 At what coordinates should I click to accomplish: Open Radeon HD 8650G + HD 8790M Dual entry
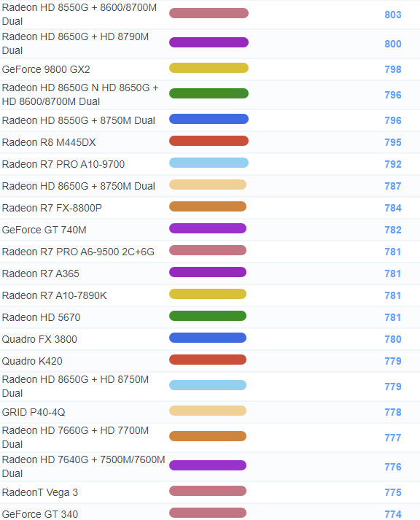tap(75, 44)
